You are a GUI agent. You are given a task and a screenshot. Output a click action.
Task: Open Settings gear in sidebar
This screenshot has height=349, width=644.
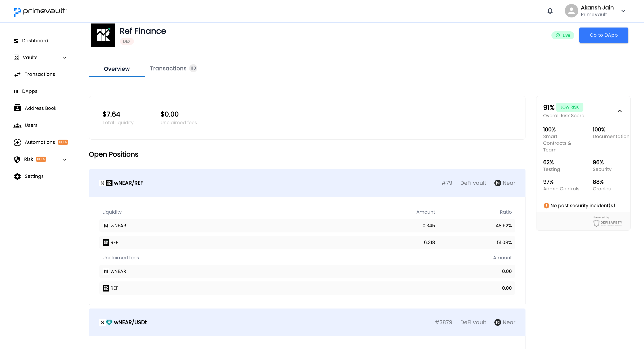[x=29, y=176]
